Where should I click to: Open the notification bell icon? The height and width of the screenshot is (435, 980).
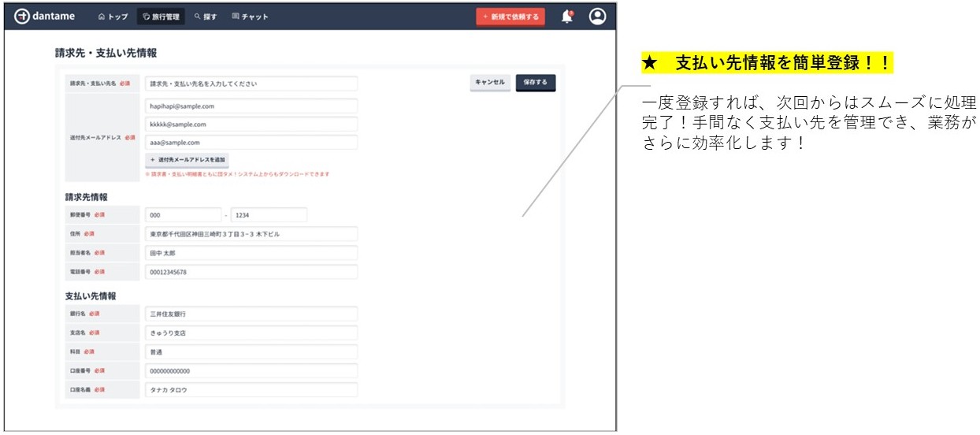[567, 17]
